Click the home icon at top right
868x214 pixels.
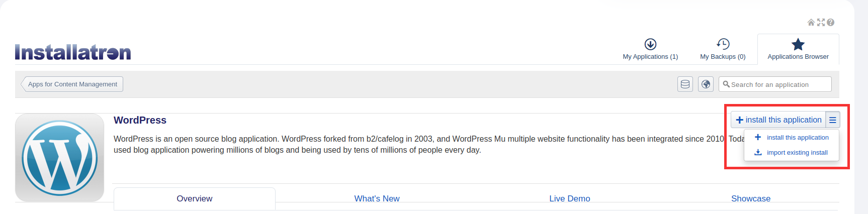point(811,22)
